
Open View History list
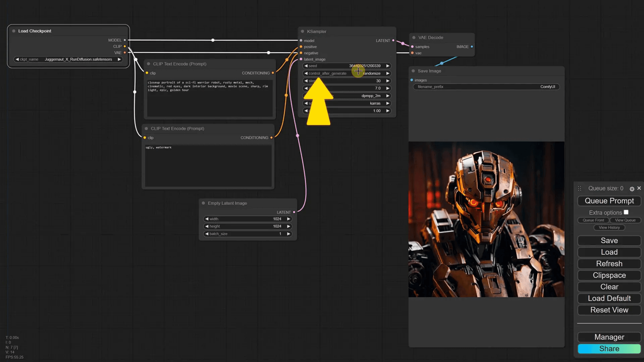(x=609, y=228)
